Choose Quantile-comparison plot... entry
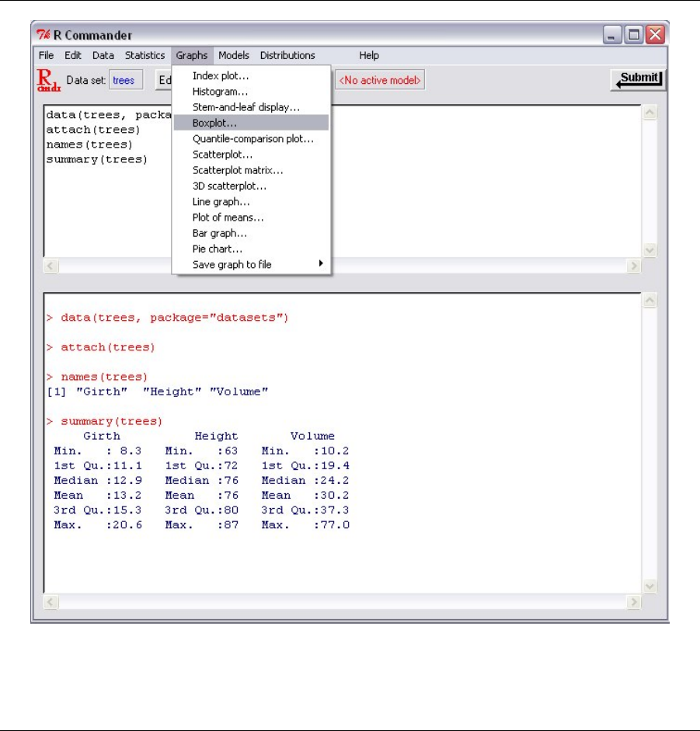The image size is (700, 731). pyautogui.click(x=252, y=139)
